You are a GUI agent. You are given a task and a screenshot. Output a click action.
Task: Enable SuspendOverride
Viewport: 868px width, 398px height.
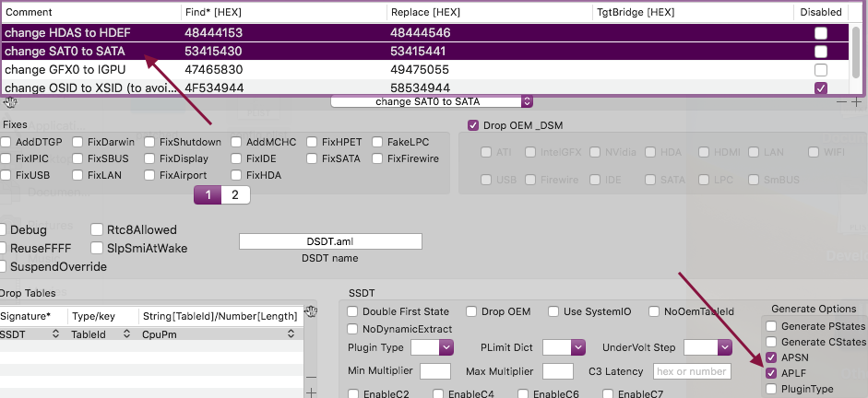tap(4, 266)
